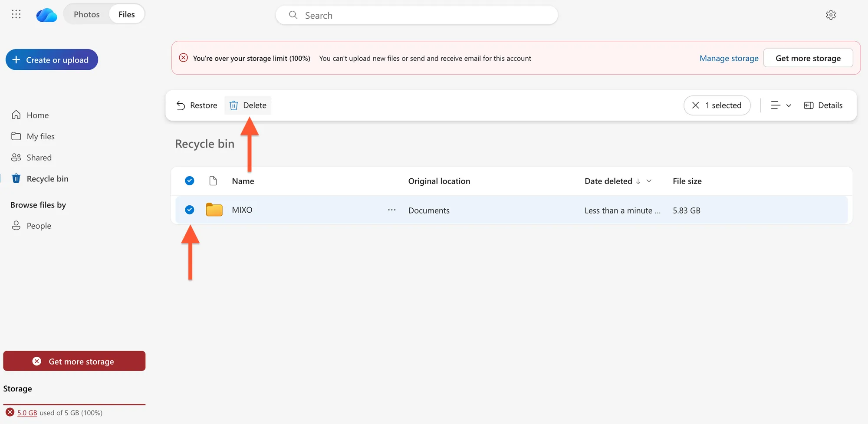Click the Manage storage link
This screenshot has width=868, height=424.
click(729, 58)
